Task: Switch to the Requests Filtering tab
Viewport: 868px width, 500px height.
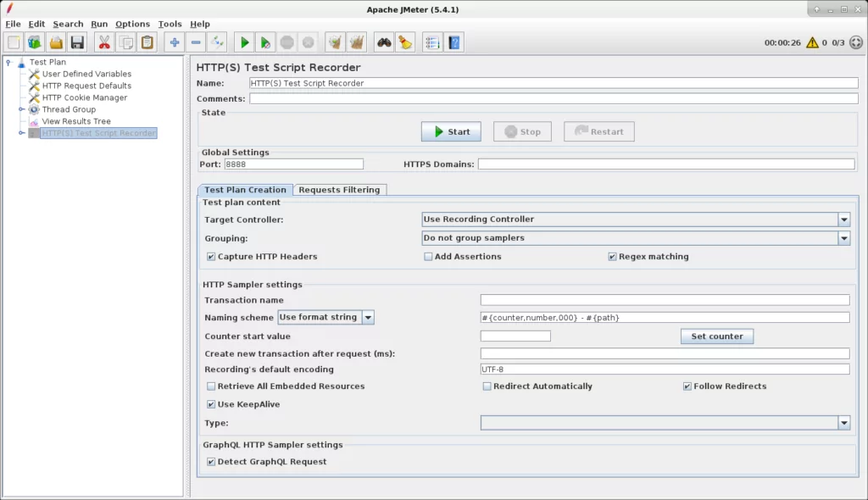Action: [339, 190]
